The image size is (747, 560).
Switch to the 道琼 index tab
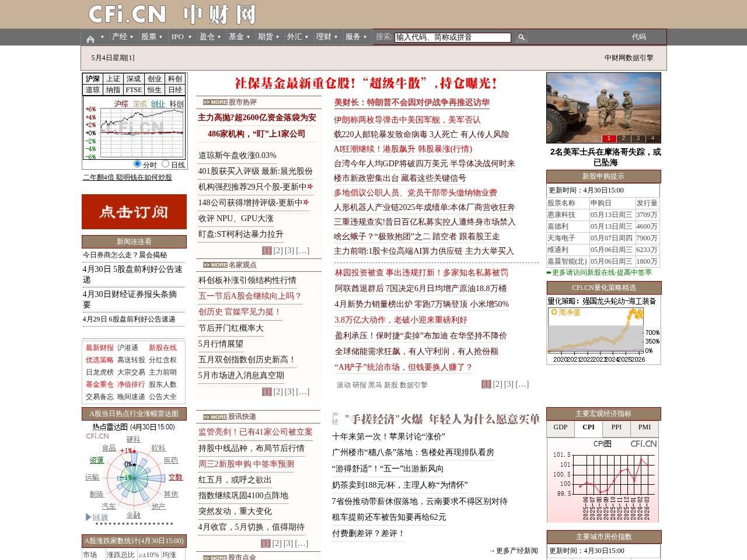tap(93, 90)
